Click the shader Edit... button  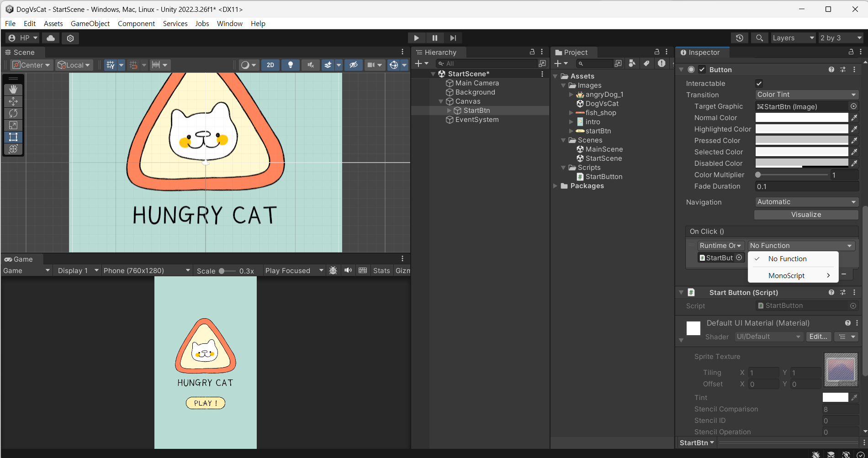pos(818,337)
